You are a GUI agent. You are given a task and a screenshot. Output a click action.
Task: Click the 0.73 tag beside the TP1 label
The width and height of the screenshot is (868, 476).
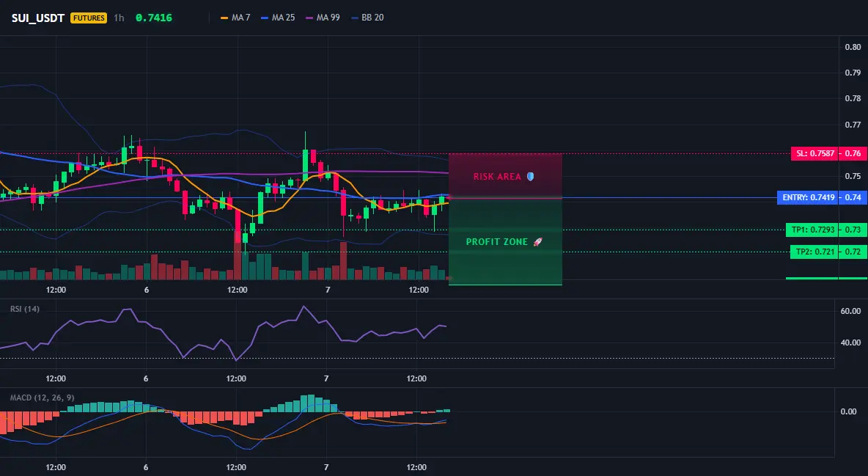(853, 230)
